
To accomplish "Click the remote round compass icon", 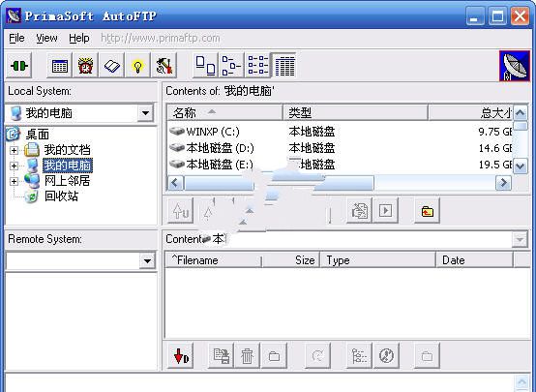I will tap(386, 356).
